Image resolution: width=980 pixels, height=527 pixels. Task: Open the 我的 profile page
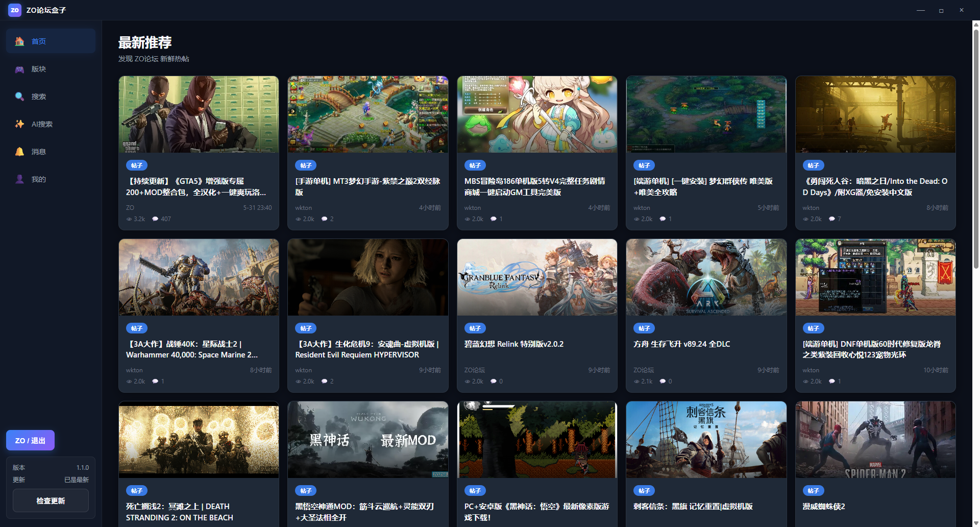click(x=51, y=179)
